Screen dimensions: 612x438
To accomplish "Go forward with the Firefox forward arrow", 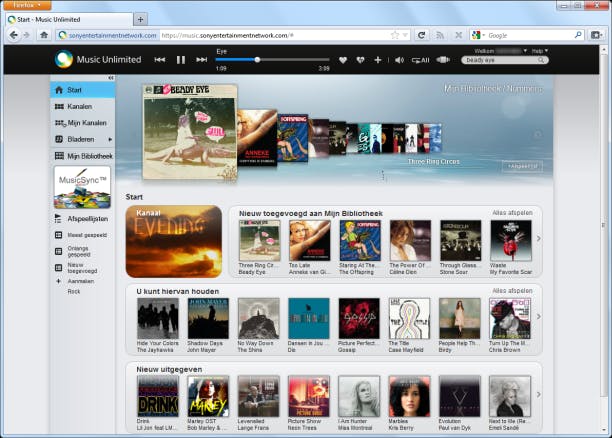I will [27, 35].
